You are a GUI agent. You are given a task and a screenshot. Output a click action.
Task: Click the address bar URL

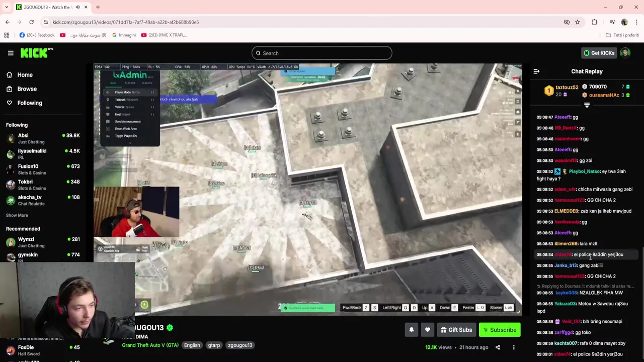tap(125, 22)
